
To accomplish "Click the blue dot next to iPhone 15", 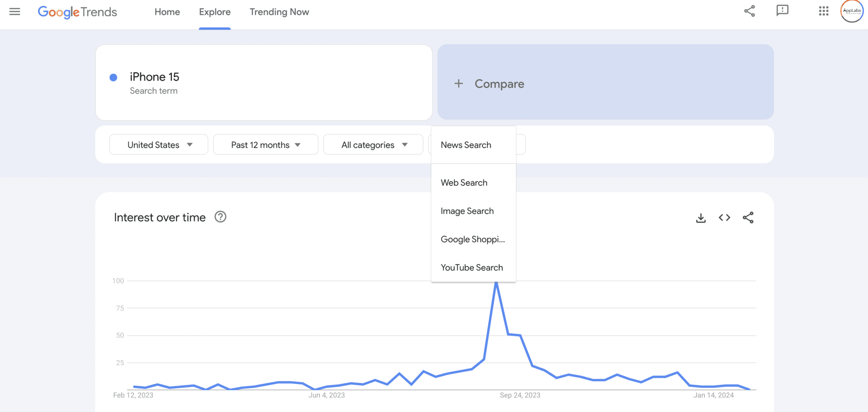I will (113, 77).
